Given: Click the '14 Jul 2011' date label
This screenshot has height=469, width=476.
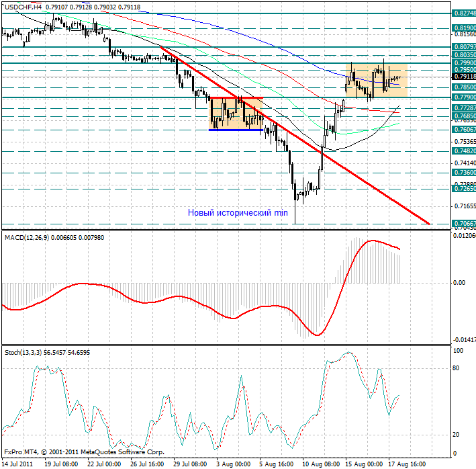Looking at the screenshot, I should click(17, 464).
